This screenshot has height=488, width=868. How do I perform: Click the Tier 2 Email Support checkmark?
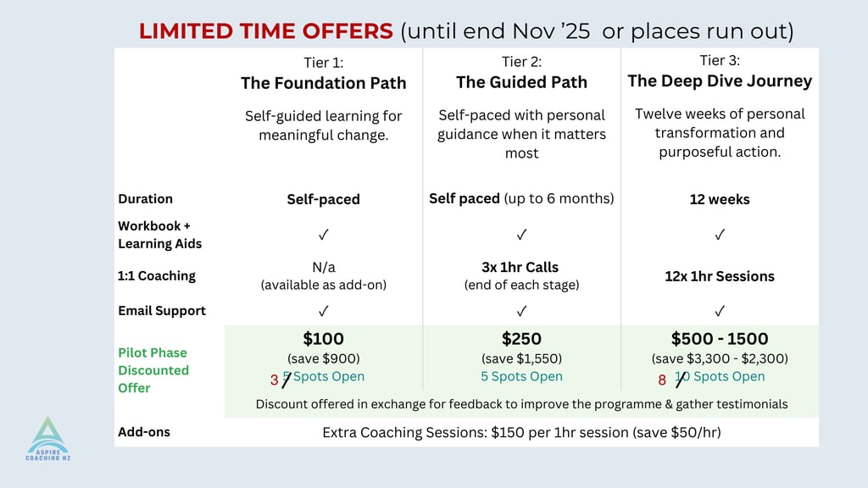[x=521, y=311]
